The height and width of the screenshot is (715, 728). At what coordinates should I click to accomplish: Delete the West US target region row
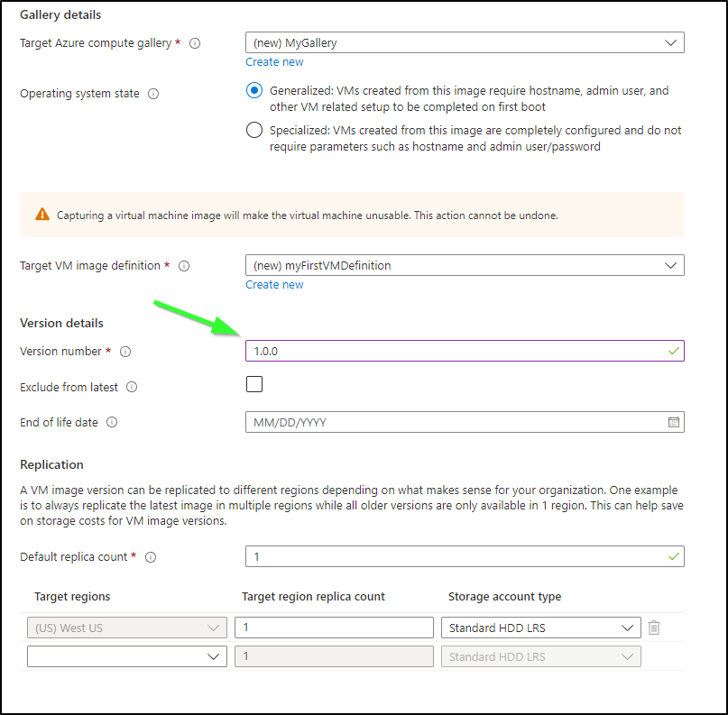(654, 628)
